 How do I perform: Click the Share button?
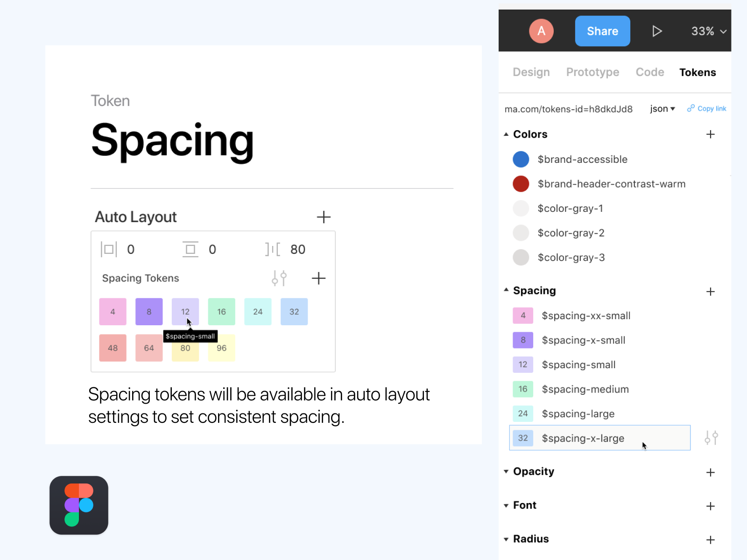tap(602, 31)
